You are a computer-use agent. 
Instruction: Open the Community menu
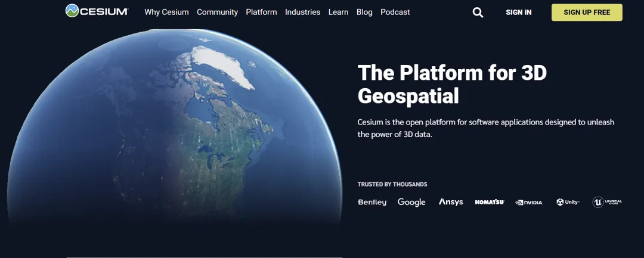click(x=217, y=13)
